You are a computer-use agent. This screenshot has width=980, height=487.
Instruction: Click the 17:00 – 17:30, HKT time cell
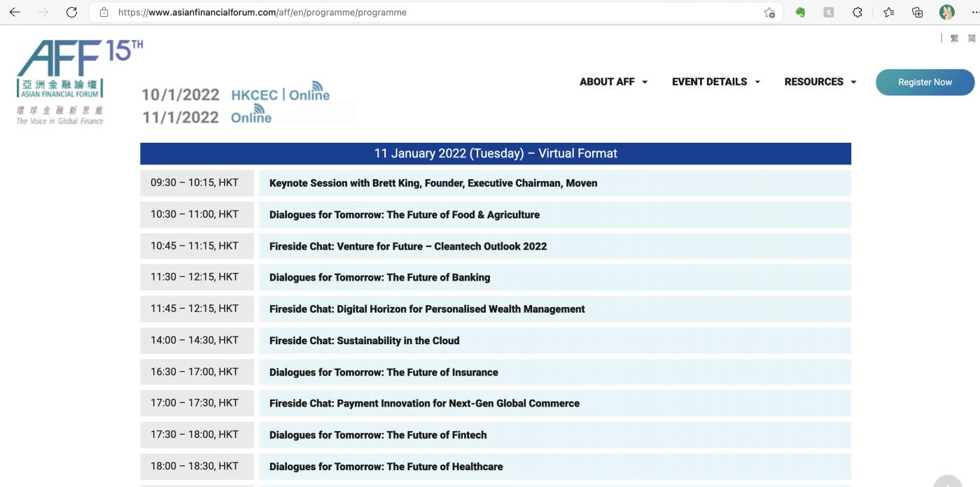197,404
